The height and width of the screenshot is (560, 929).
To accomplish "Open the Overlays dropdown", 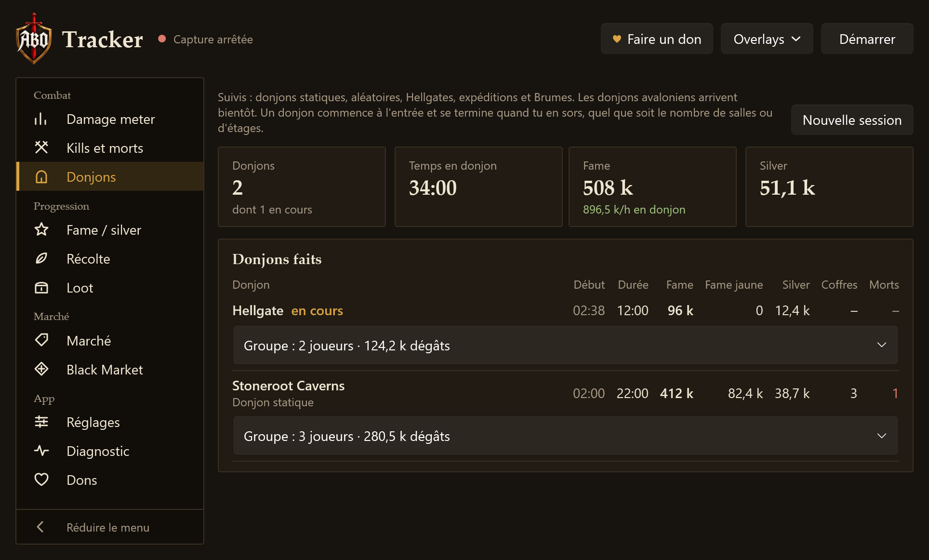I will click(x=767, y=39).
